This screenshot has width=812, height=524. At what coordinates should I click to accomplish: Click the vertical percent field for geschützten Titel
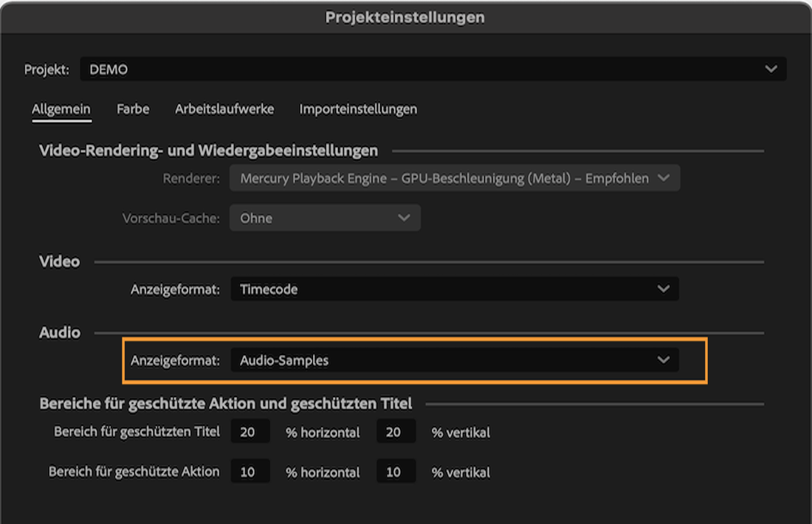pyautogui.click(x=396, y=431)
